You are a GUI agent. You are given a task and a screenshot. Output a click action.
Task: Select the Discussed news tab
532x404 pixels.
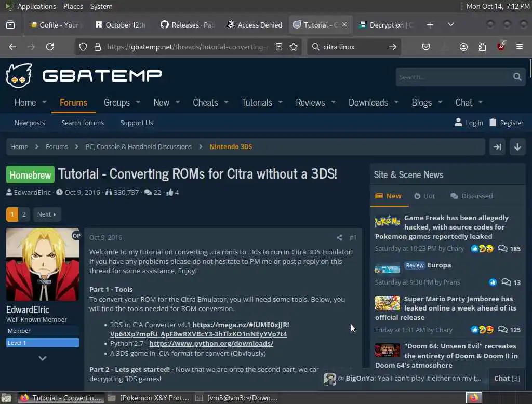[x=472, y=196]
